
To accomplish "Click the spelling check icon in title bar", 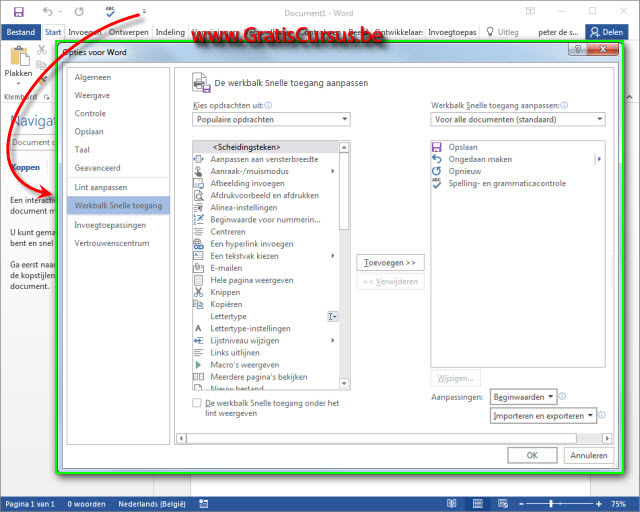I will tap(110, 12).
